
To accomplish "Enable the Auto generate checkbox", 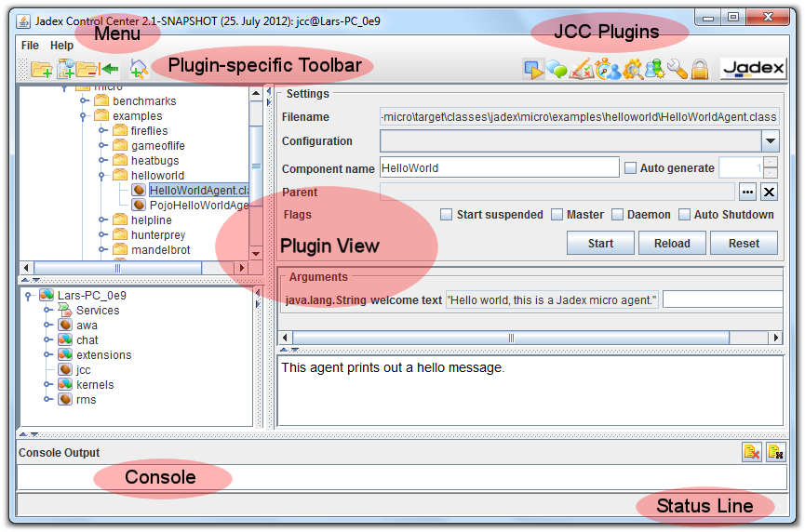I will pos(631,168).
